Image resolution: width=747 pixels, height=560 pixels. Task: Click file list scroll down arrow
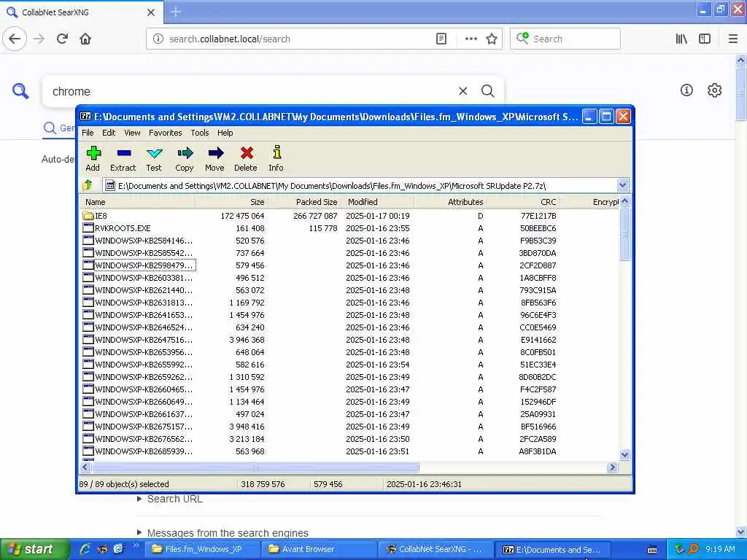coord(624,455)
